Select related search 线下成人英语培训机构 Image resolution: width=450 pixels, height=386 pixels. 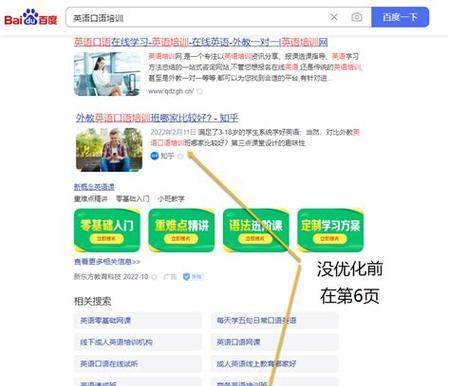pos(138,342)
